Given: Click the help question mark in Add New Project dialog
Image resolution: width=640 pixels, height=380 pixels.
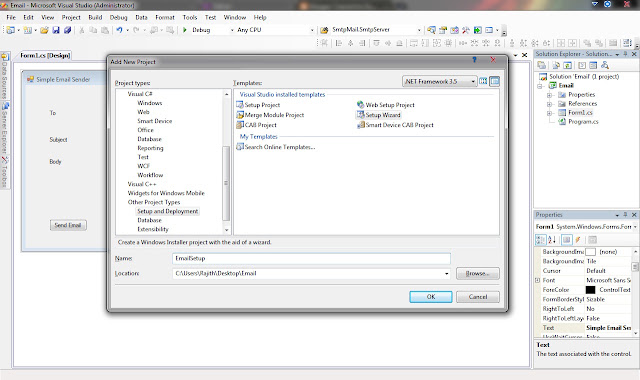Looking at the screenshot, I should click(x=474, y=60).
